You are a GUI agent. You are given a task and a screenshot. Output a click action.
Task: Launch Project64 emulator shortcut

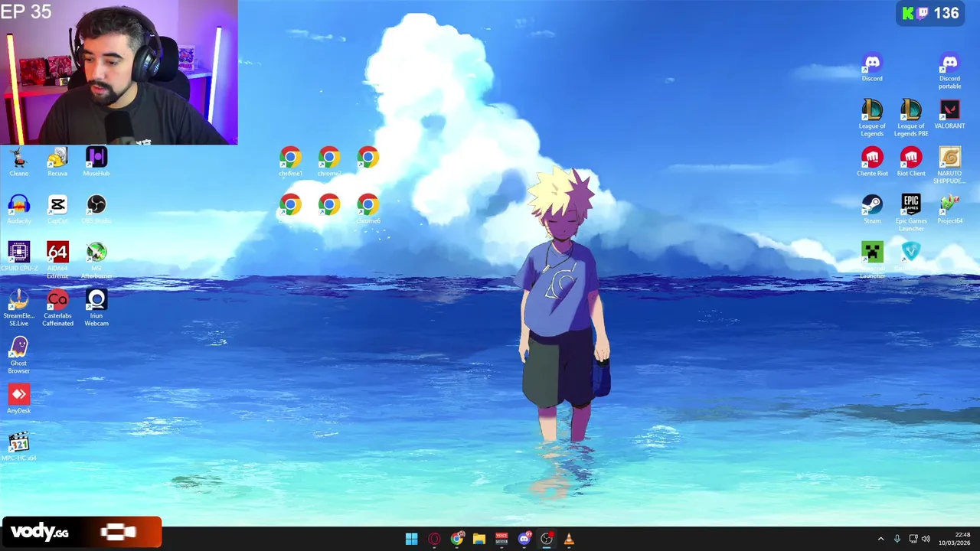pos(949,209)
